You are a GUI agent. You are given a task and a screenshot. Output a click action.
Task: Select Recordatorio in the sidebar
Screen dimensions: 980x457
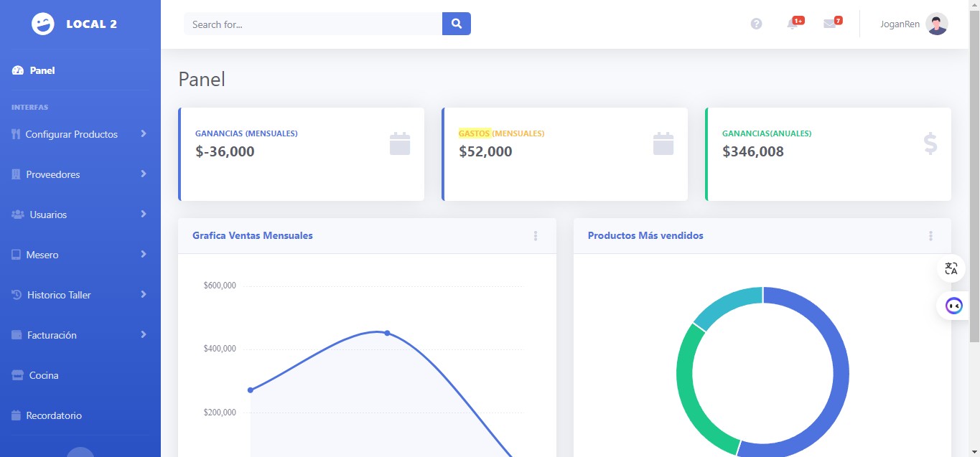click(53, 415)
